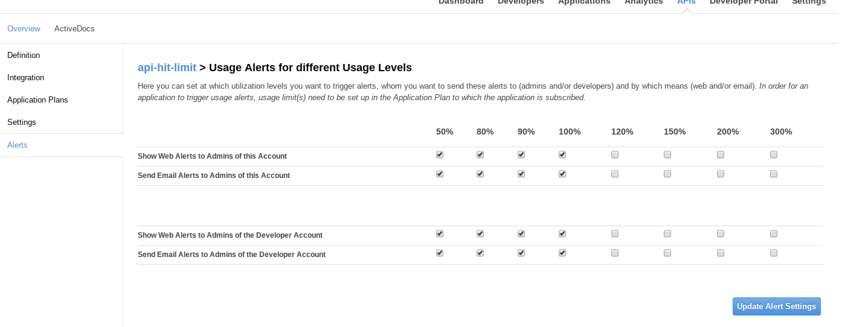Enable 200% web alerts for account admins
The height and width of the screenshot is (327, 868).
721,155
